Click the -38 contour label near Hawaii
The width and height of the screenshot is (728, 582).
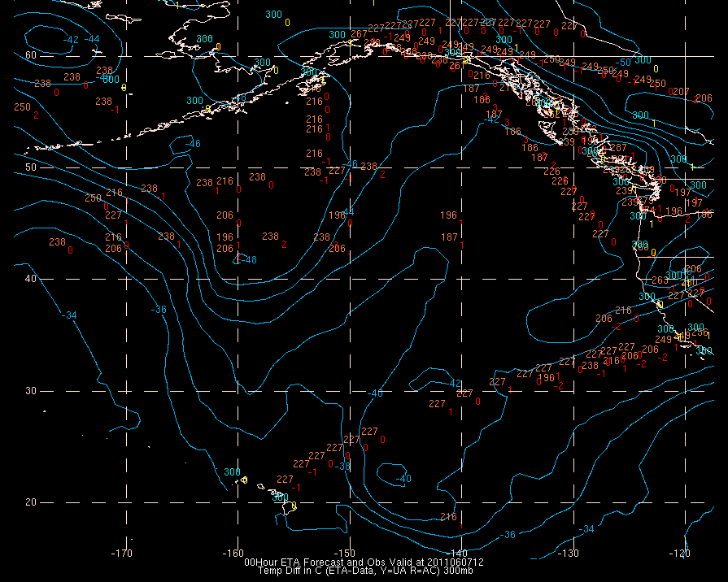click(343, 466)
